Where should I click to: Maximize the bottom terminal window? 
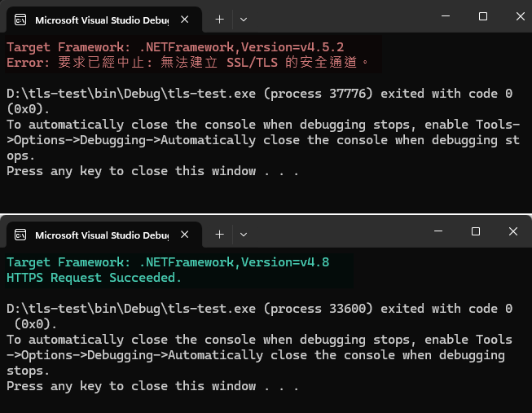click(x=476, y=232)
